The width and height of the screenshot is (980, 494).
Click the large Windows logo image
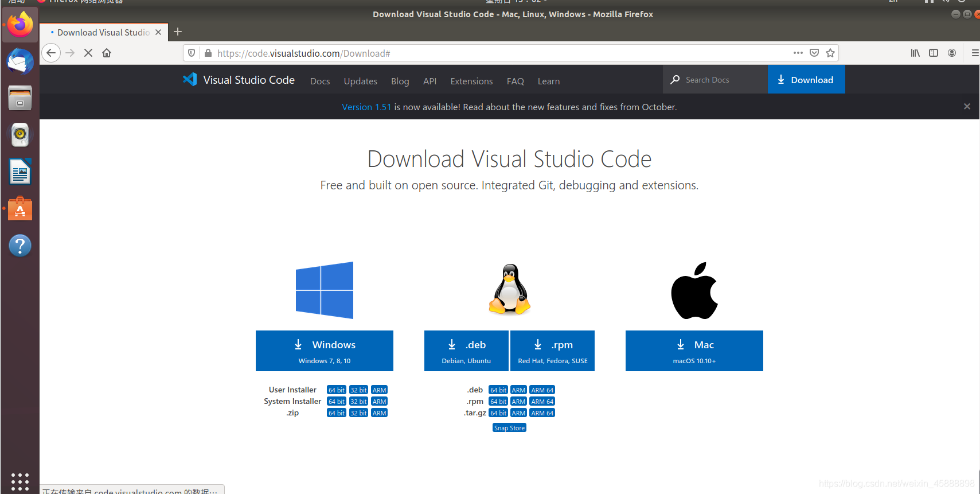point(325,290)
